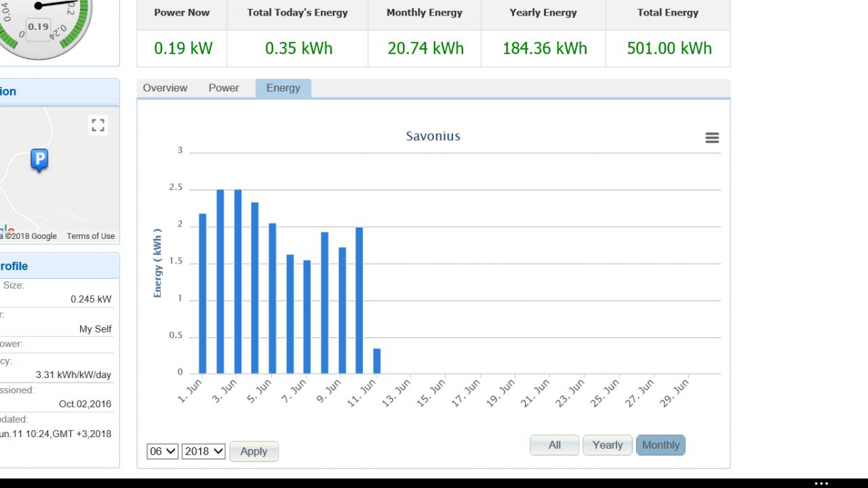Viewport: 868px width, 488px height.
Task: Click the My Self profile value
Action: (x=96, y=329)
